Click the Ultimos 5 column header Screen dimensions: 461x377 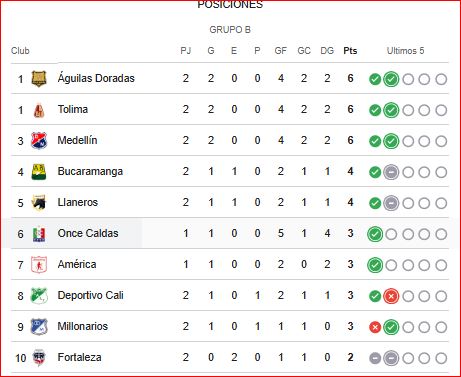click(405, 51)
